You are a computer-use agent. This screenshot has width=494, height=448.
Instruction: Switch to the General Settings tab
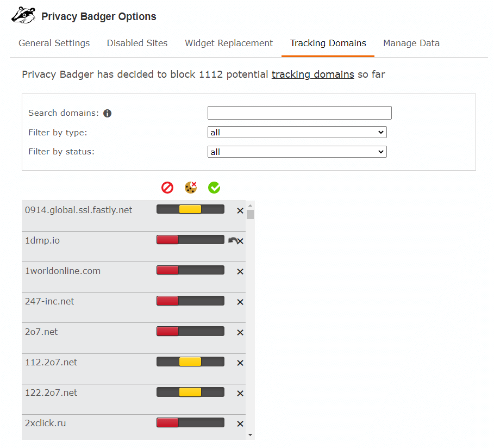(x=54, y=43)
